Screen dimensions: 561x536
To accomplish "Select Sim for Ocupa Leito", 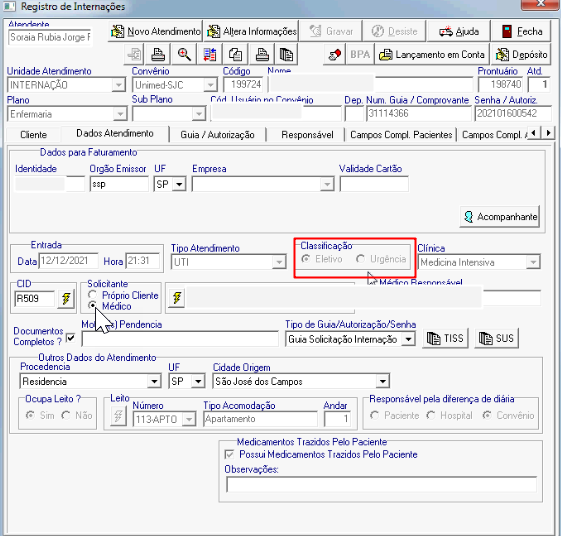I will point(30,415).
